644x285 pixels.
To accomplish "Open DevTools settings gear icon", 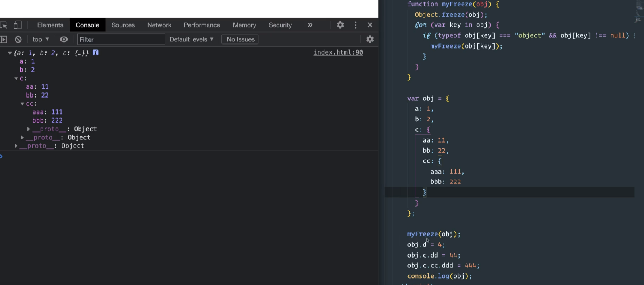I will point(340,25).
